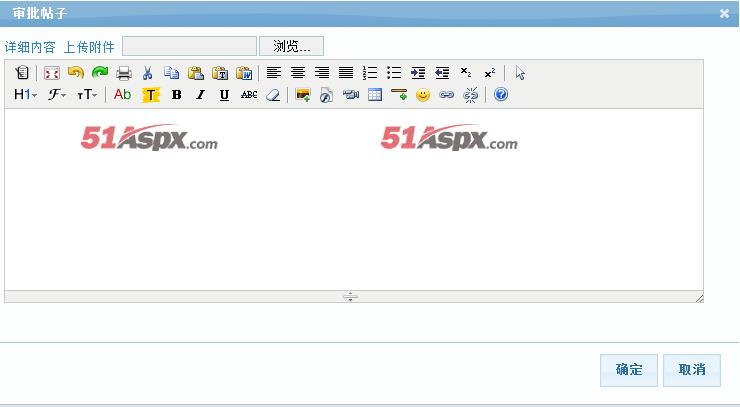Image resolution: width=740 pixels, height=407 pixels.
Task: Copy the selected content
Action: [171, 73]
